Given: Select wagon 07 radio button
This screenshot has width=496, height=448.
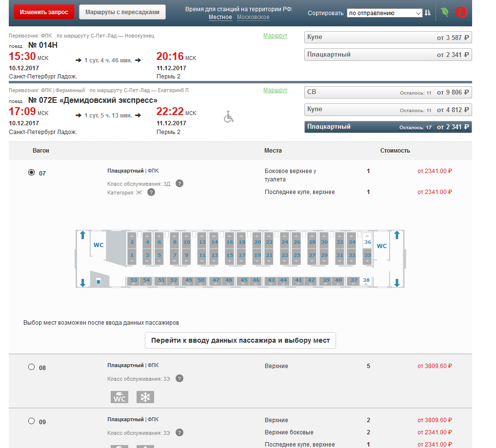Looking at the screenshot, I should 32,173.
